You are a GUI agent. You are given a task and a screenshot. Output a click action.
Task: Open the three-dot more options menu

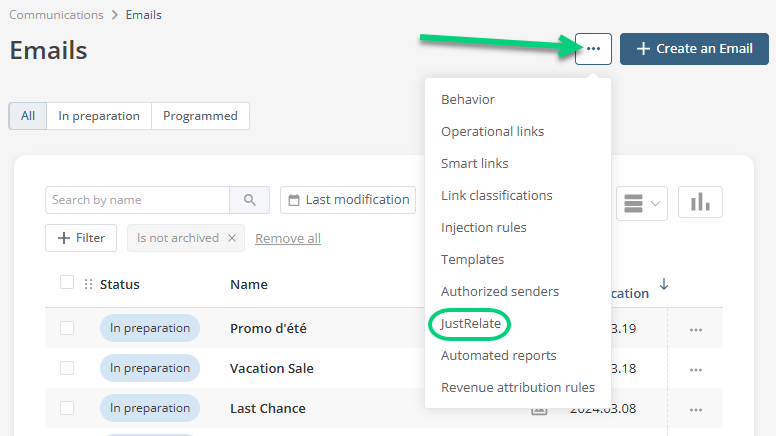coord(593,49)
